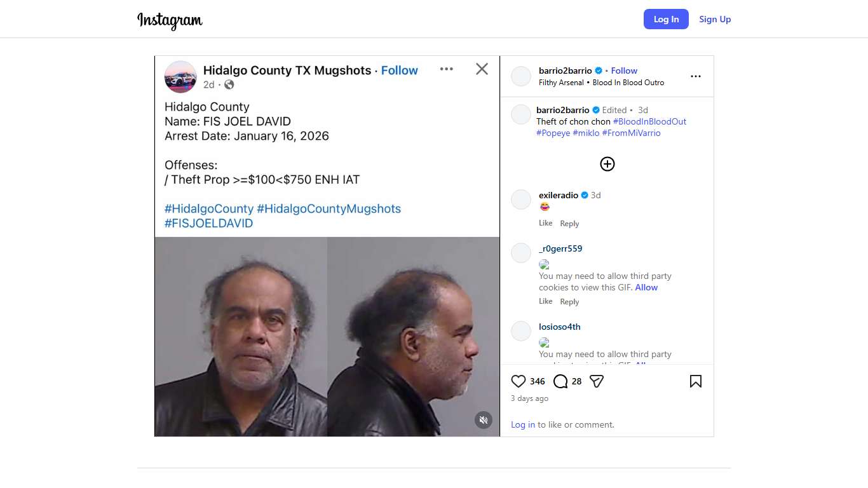Reply to exileradio's comment

(x=569, y=224)
